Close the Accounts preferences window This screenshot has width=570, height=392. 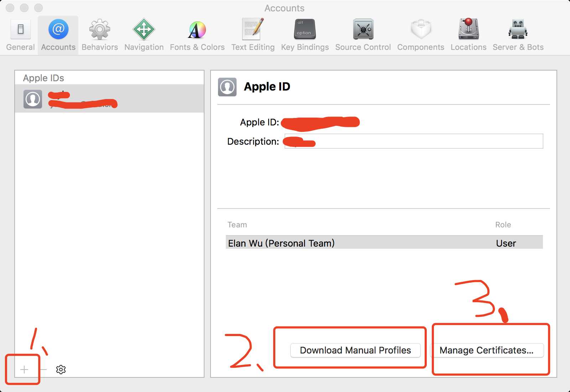[10, 8]
